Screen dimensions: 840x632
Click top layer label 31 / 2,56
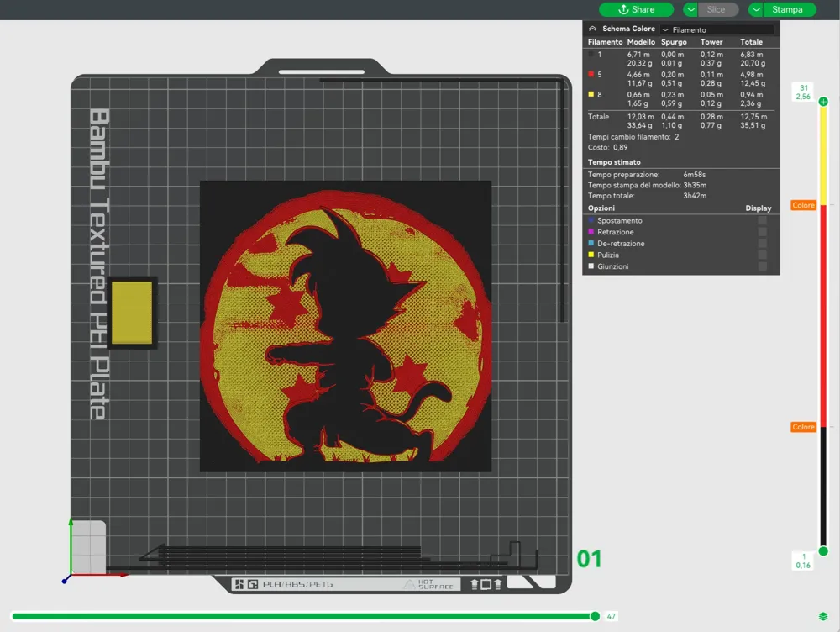(803, 92)
